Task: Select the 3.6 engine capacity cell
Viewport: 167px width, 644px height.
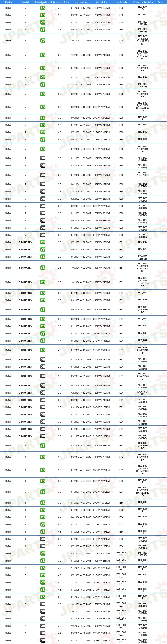Action: pyautogui.click(x=60, y=568)
